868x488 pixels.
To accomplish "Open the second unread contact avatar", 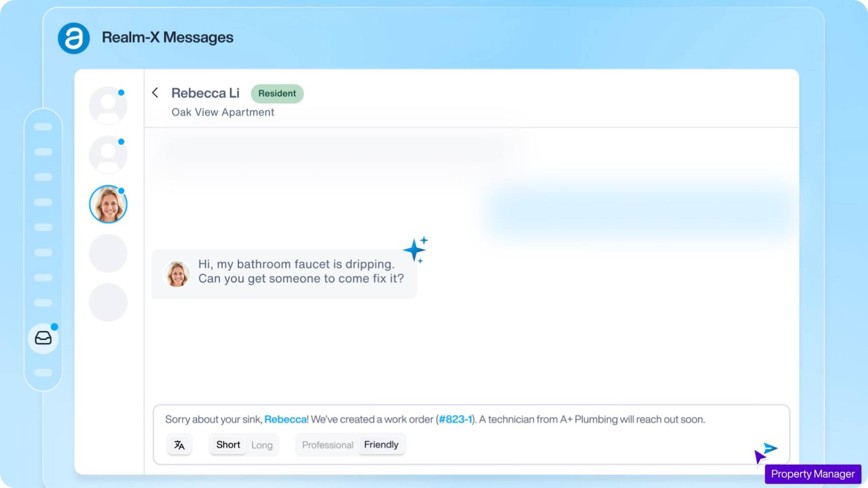I will point(108,155).
